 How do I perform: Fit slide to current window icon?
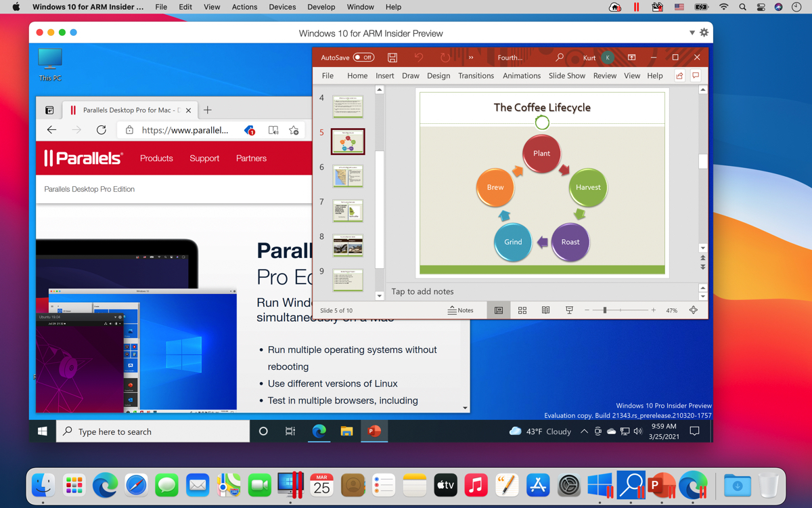coord(694,310)
